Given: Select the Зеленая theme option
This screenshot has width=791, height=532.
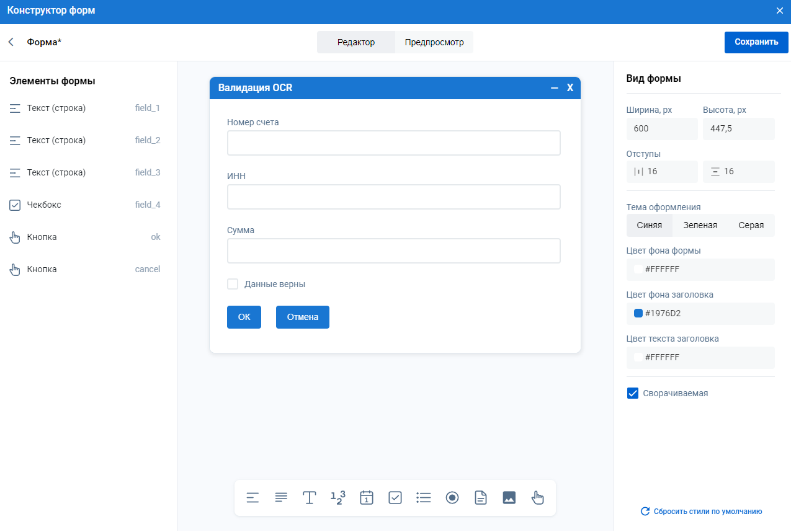Looking at the screenshot, I should click(x=700, y=225).
